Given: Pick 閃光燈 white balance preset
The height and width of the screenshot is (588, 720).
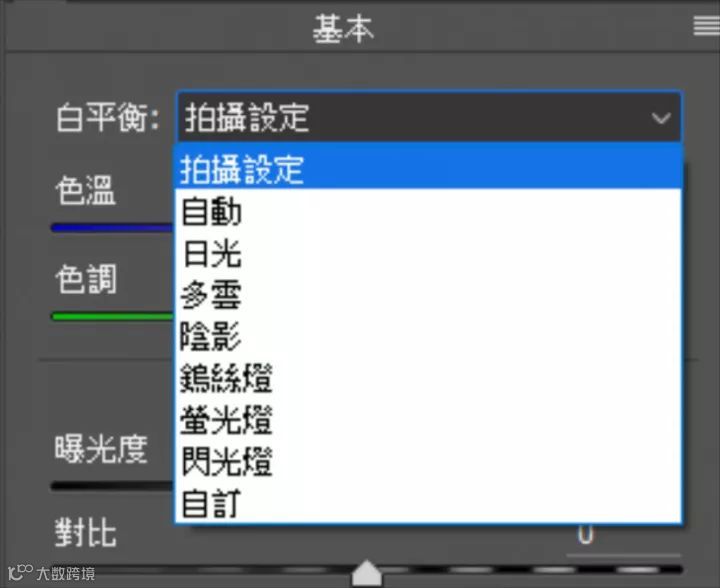Looking at the screenshot, I should click(x=428, y=461).
